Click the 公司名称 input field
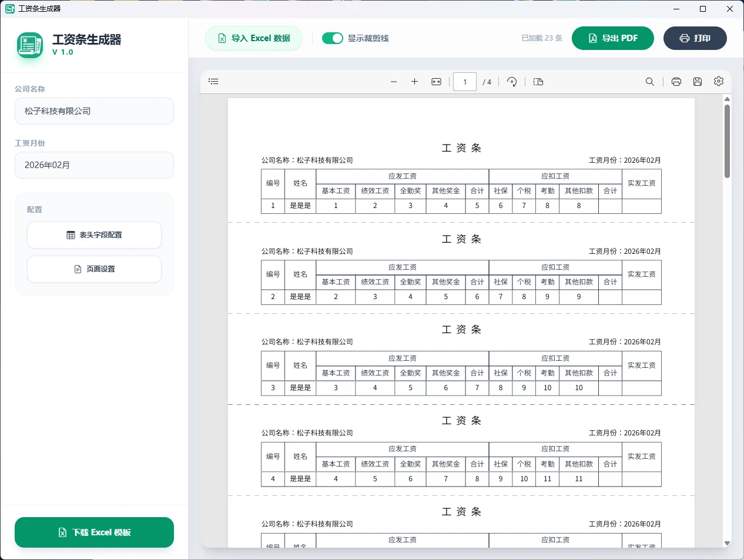The image size is (744, 560). click(94, 111)
